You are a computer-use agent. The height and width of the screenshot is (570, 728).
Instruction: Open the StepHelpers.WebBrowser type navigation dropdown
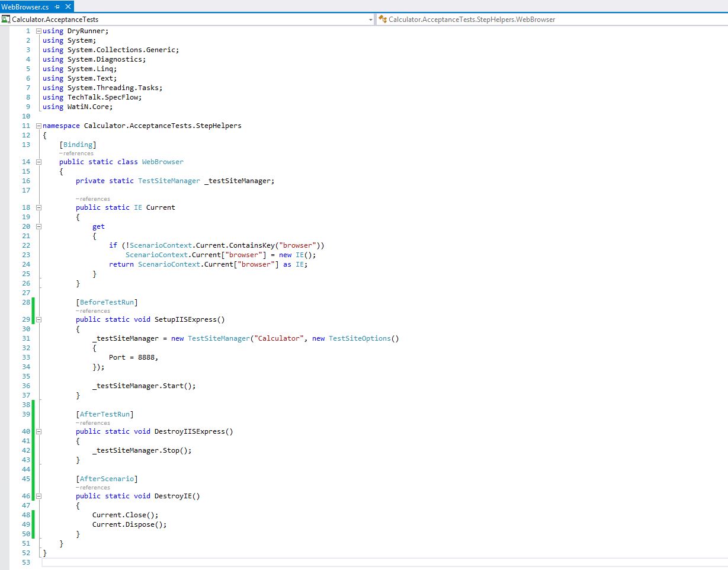[x=552, y=20]
